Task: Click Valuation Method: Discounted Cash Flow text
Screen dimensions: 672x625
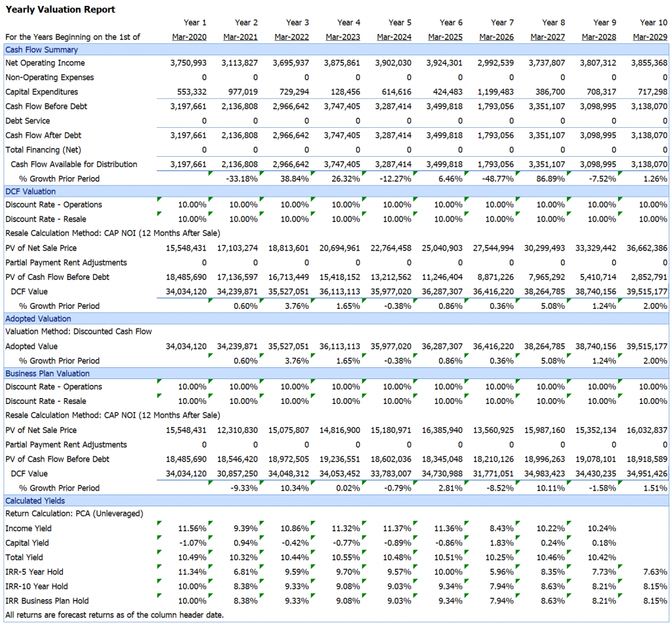Action: (x=79, y=332)
